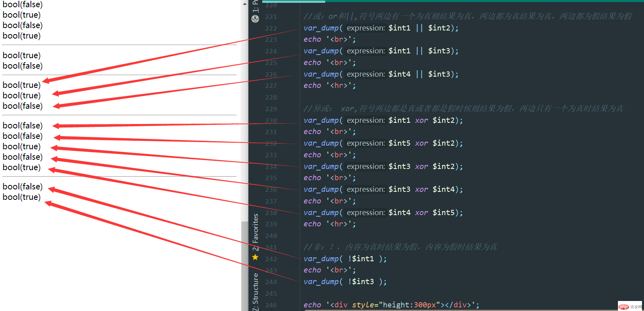
Task: Click gutter line number 245
Action: (271, 293)
